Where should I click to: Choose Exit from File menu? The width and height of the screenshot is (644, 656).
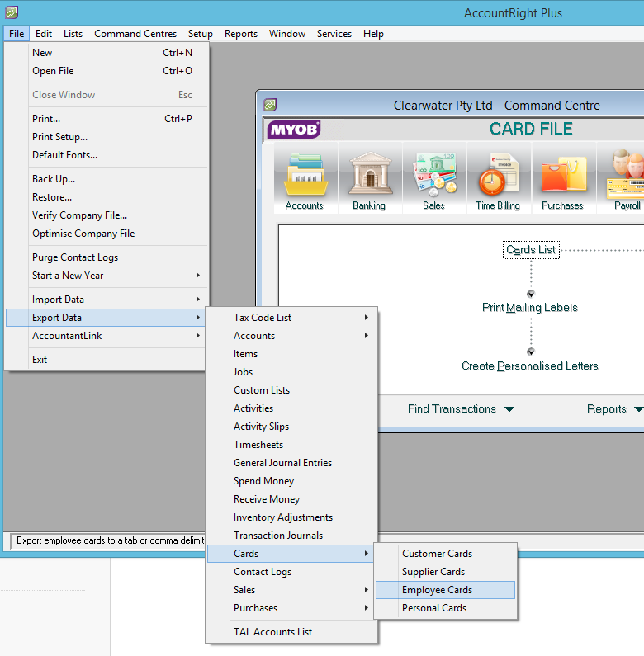coord(107,360)
